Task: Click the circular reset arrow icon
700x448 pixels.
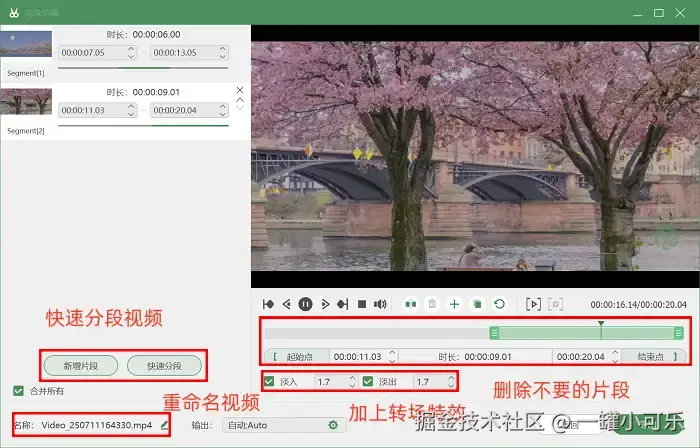Action: point(500,304)
